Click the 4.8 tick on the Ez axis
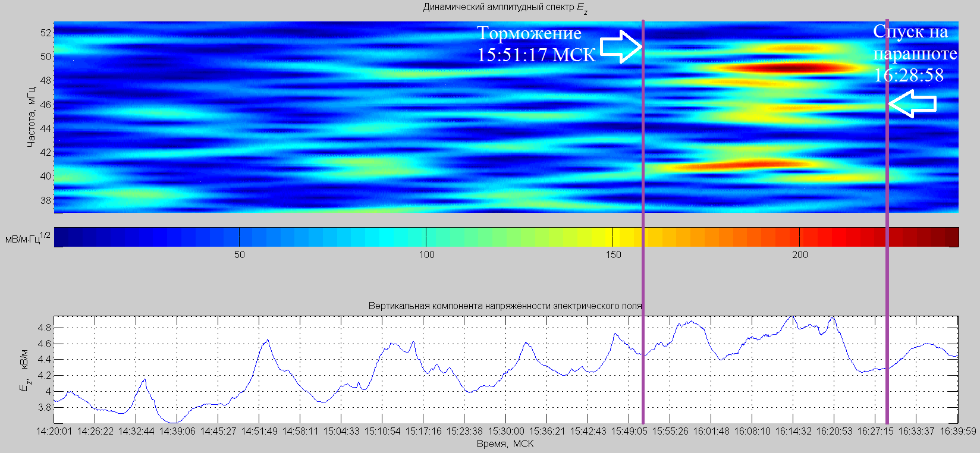The height and width of the screenshot is (453, 980). [x=44, y=328]
